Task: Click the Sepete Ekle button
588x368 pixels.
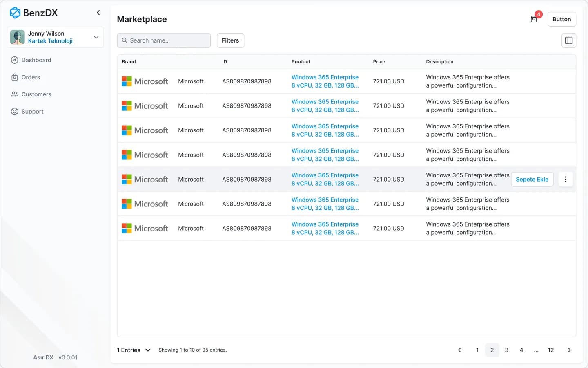Action: tap(532, 180)
